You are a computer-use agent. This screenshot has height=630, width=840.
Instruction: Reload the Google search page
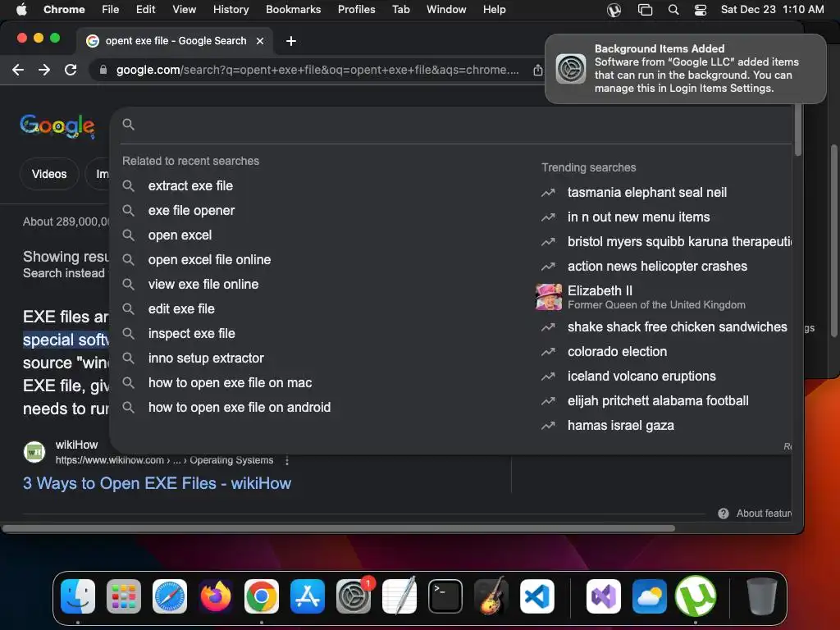coord(71,70)
